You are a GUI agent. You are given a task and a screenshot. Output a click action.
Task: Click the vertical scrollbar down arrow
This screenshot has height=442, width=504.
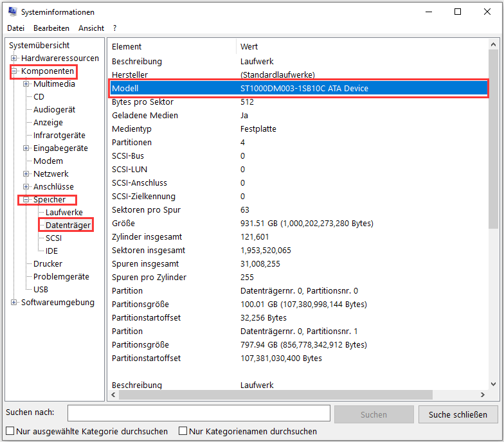(493, 384)
